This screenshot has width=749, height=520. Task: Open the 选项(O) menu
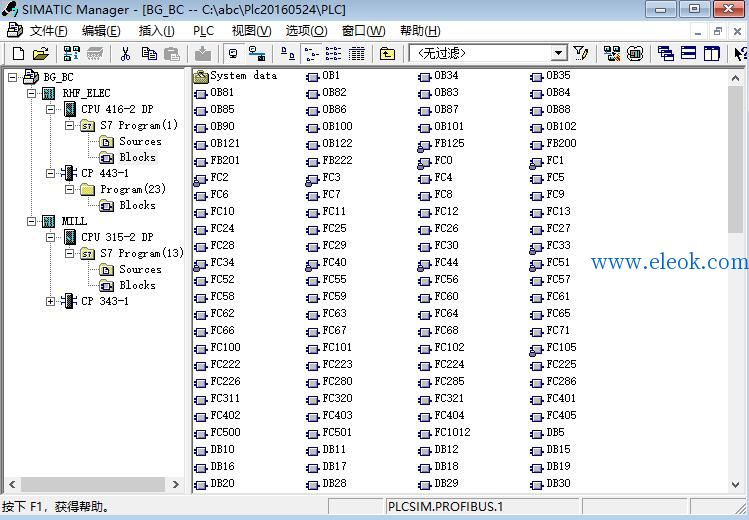[x=306, y=31]
